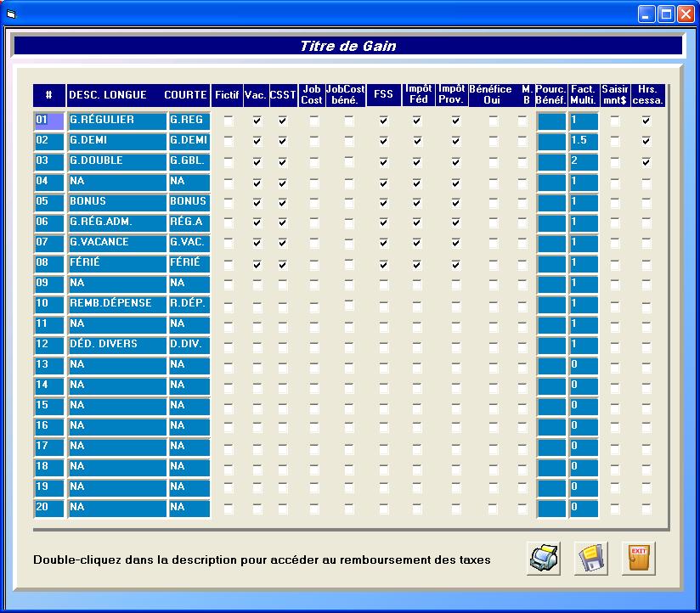Screen dimensions: 700x613
Task: Toggle Hrs. cessa. checkbox for G.DOUBLE
Action: [x=646, y=162]
